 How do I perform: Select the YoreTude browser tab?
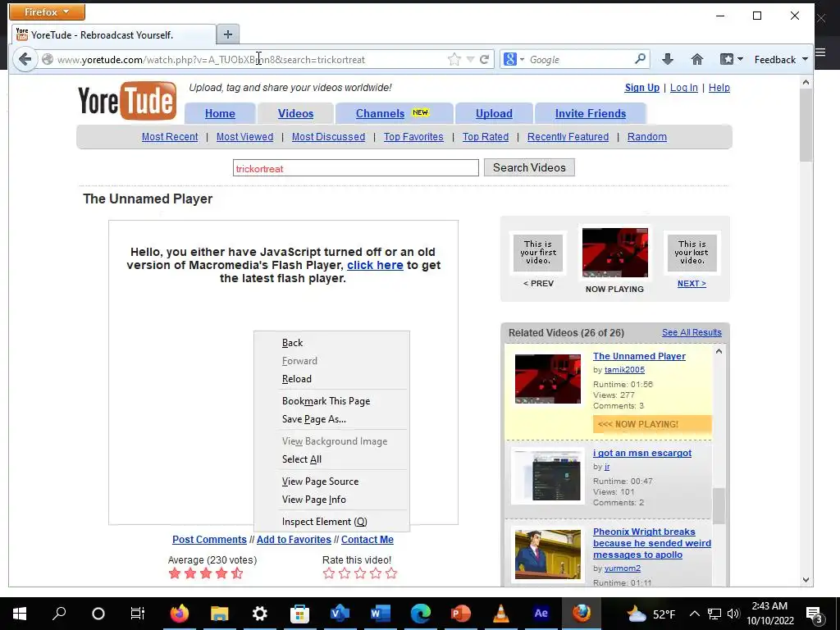114,34
